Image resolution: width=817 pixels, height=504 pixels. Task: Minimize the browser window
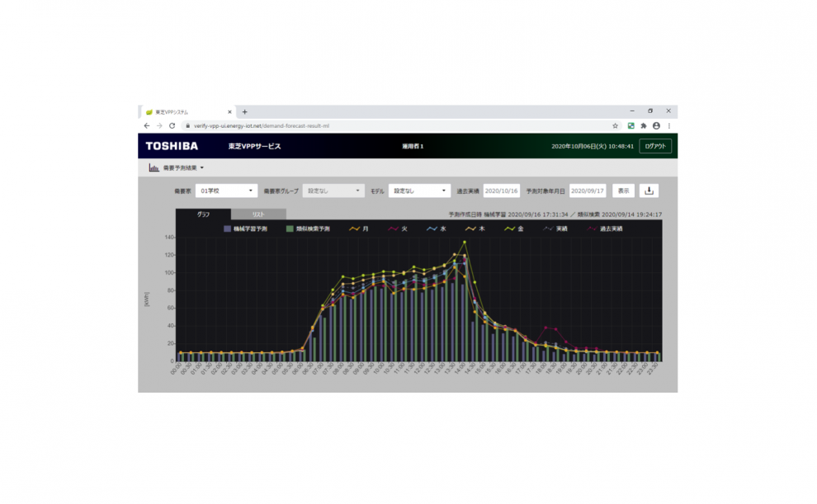(x=632, y=111)
